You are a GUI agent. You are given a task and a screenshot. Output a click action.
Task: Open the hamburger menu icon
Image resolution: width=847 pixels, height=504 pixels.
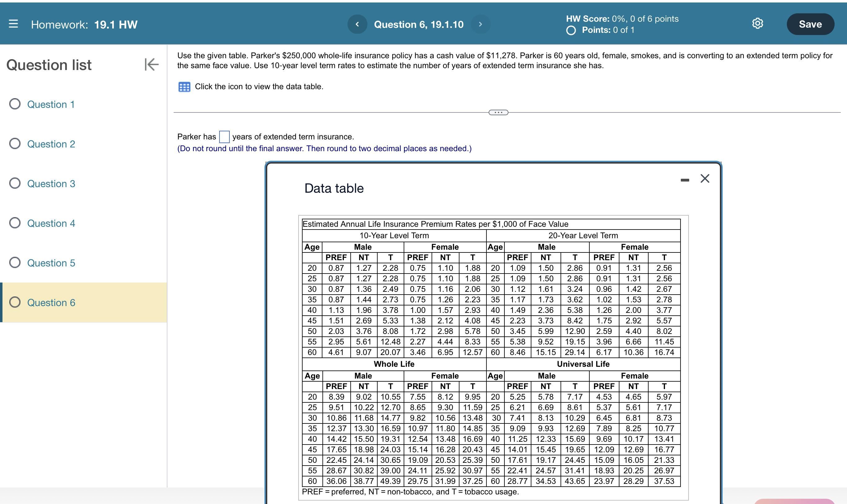click(x=13, y=24)
